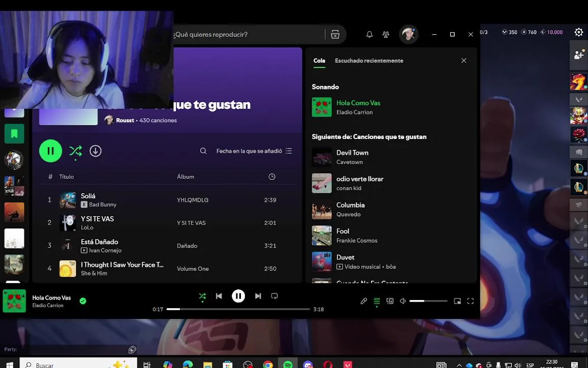
Task: Pause playback with the big green button
Action: coord(51,151)
